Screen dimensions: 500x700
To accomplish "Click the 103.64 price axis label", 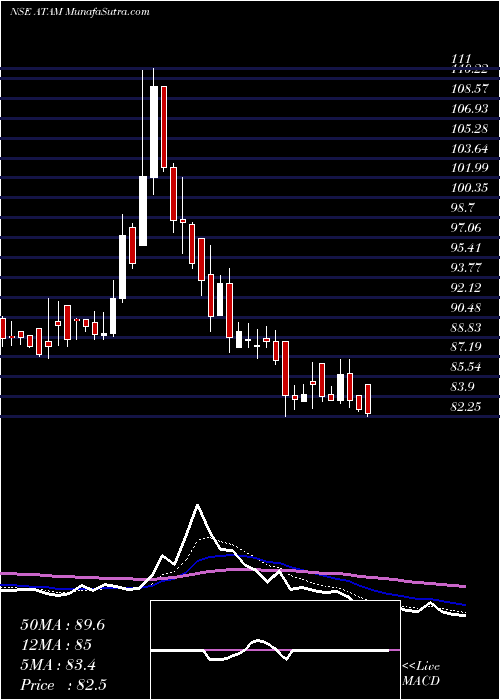I will [x=470, y=148].
